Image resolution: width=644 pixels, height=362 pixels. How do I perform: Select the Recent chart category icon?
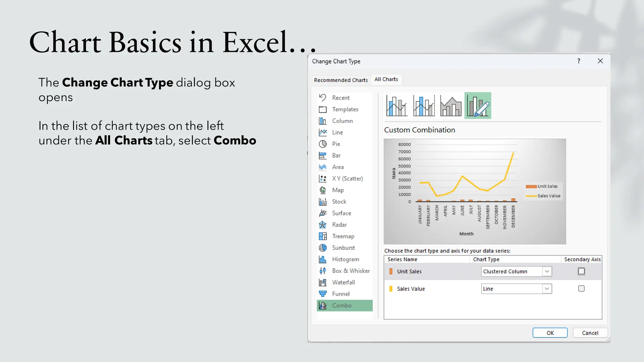323,98
